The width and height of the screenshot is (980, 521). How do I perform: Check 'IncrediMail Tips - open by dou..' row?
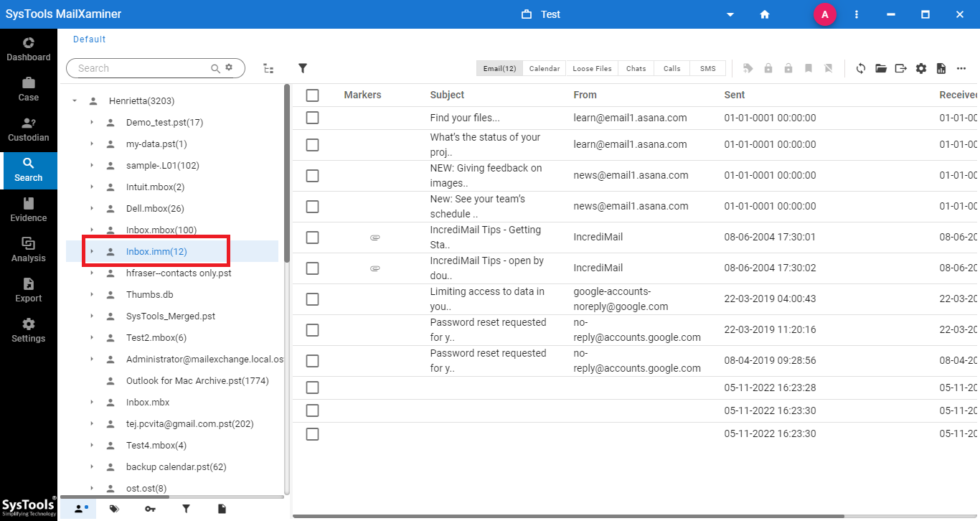[x=312, y=268]
